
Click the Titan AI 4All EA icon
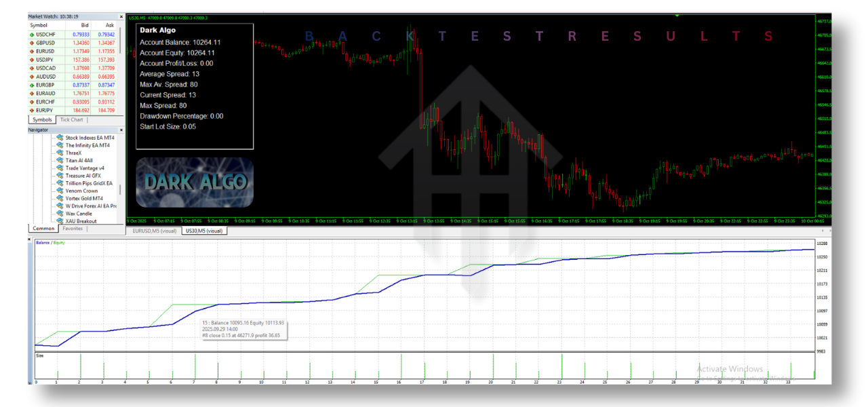click(x=60, y=160)
